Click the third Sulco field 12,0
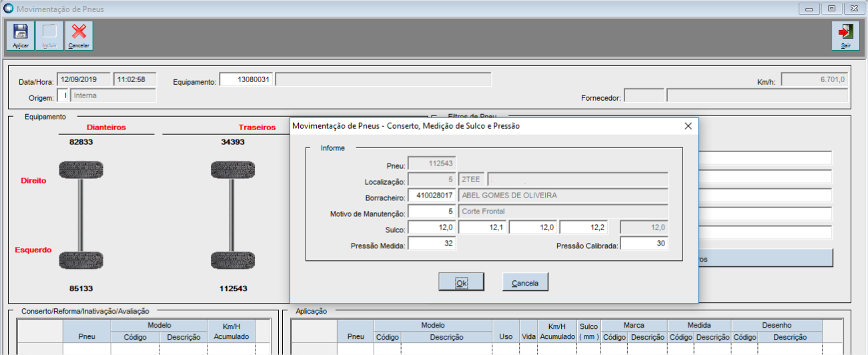 tap(533, 228)
